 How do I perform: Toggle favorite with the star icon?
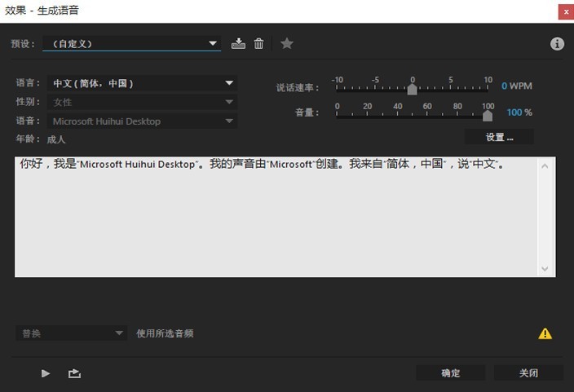(x=287, y=43)
